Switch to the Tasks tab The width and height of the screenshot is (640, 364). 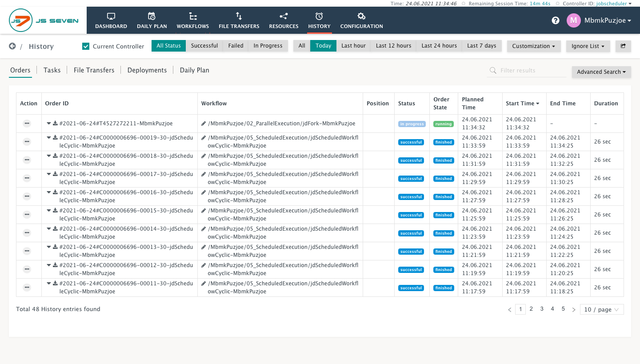[x=52, y=70]
